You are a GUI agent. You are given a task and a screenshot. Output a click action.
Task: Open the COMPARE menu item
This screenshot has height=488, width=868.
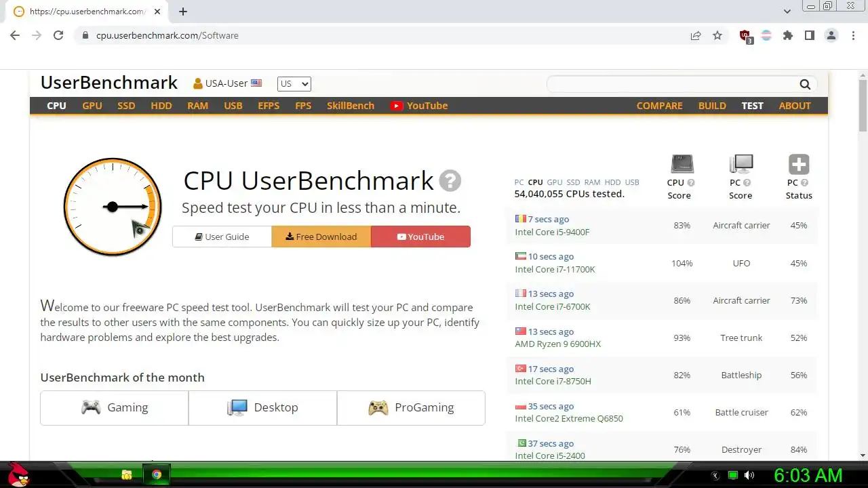tap(659, 106)
